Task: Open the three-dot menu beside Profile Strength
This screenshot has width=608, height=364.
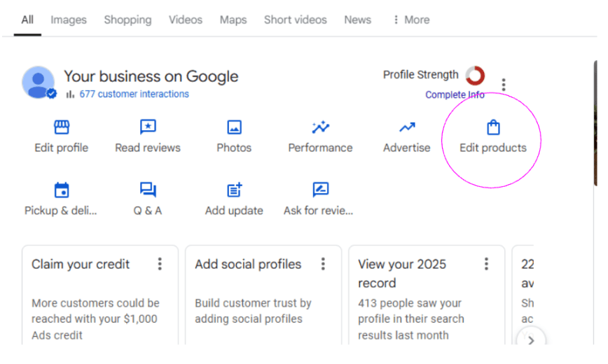Action: point(504,85)
